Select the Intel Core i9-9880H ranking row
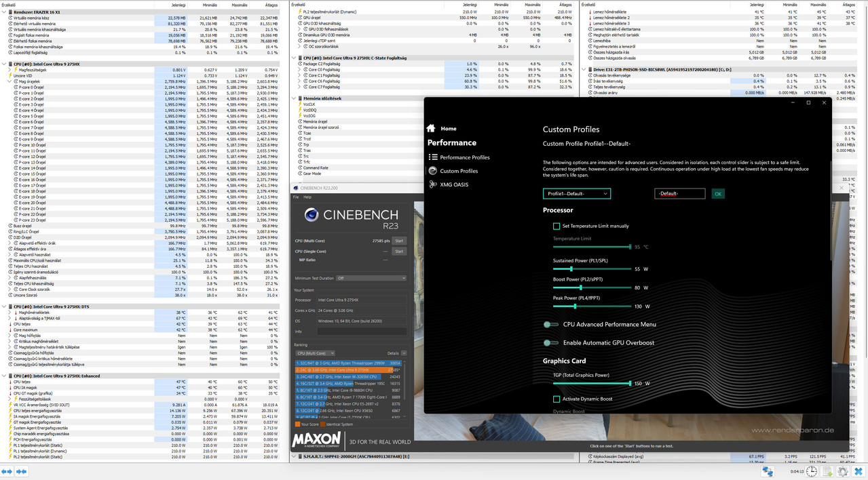 pos(348,391)
